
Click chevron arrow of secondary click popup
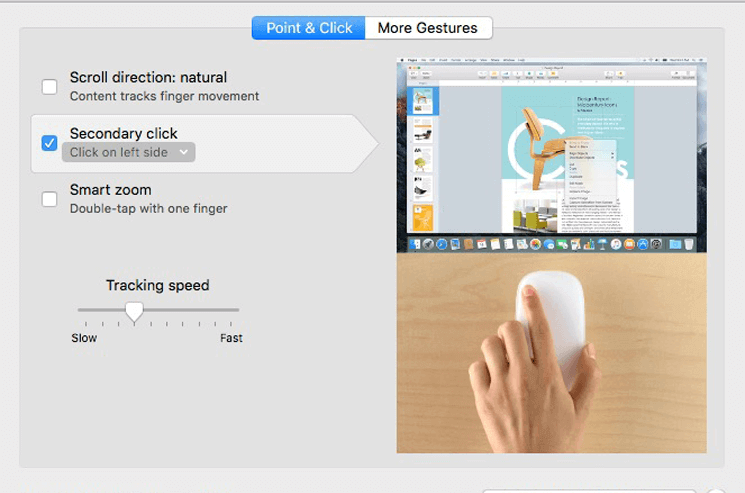point(184,152)
